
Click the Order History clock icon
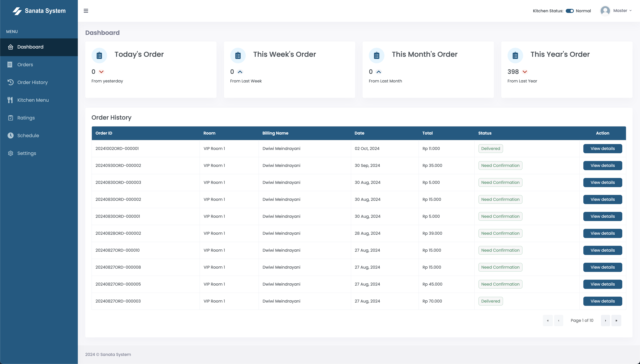[10, 82]
